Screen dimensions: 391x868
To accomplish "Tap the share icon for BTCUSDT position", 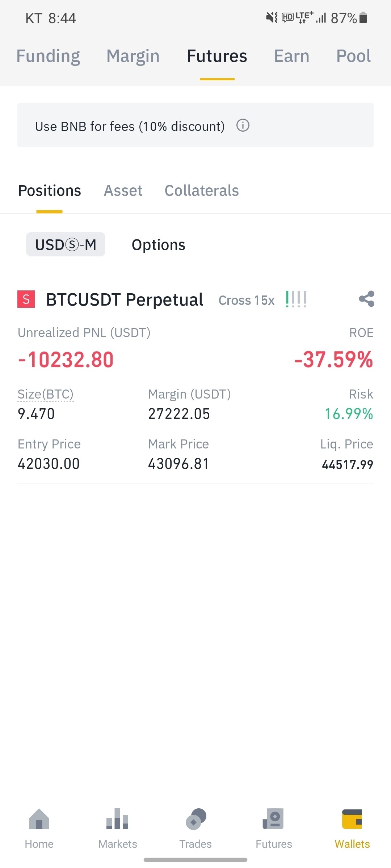I will (366, 299).
